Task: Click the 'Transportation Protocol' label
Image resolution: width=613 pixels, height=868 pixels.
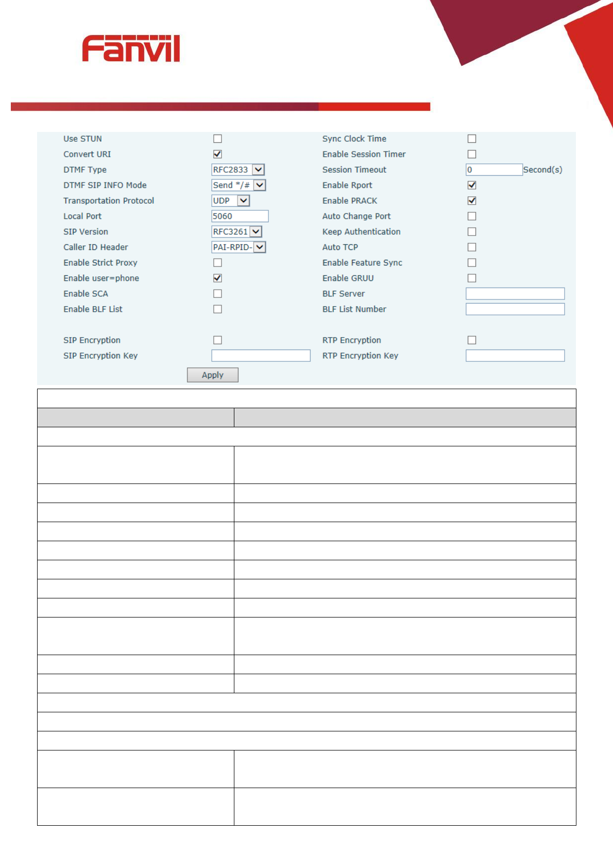Action: tap(109, 201)
